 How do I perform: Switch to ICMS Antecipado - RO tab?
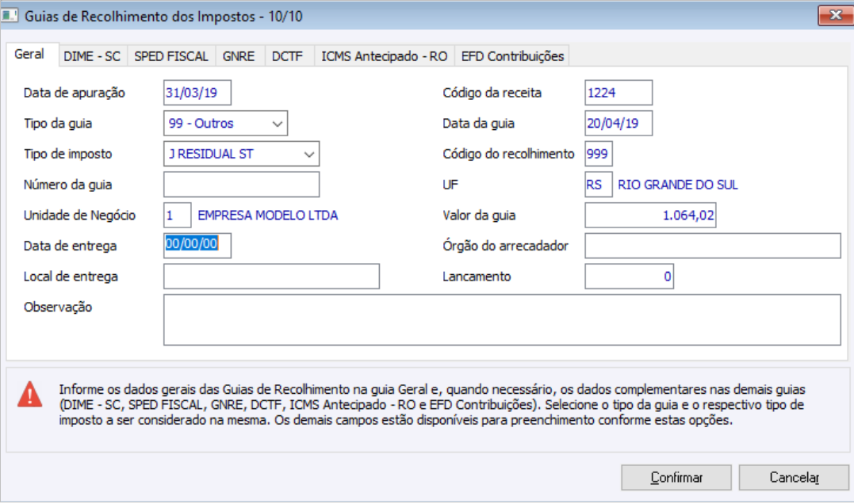point(384,56)
